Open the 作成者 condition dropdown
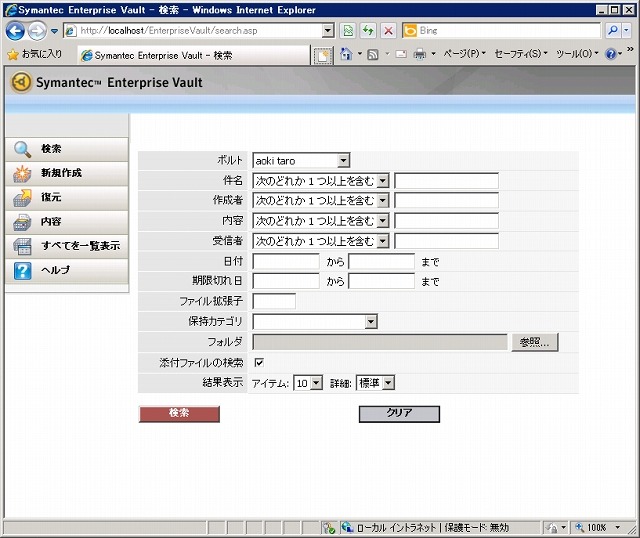640x538 pixels. click(320, 200)
